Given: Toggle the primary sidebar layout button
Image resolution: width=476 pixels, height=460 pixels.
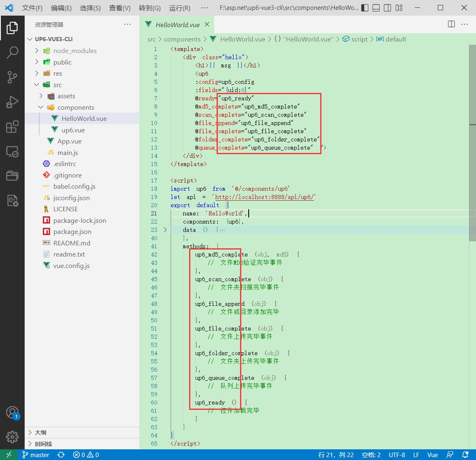Looking at the screenshot, I should click(x=365, y=8).
